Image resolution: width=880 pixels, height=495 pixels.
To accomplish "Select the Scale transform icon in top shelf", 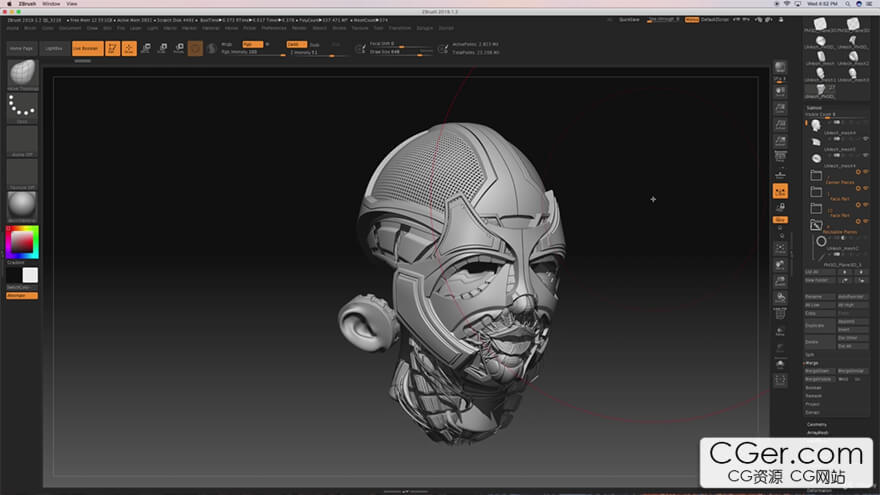I will (162, 48).
